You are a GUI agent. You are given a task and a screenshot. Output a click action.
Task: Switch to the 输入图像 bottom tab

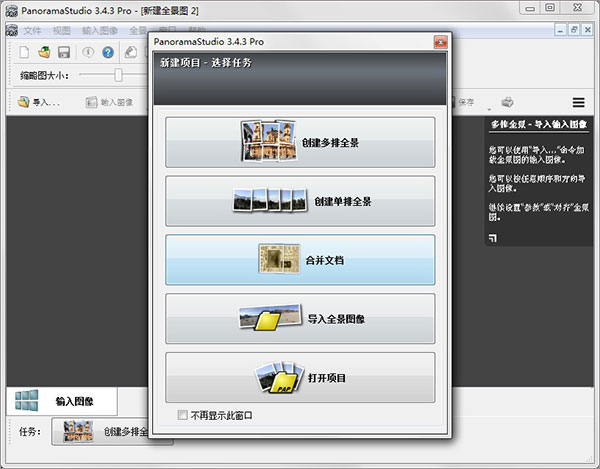click(62, 401)
